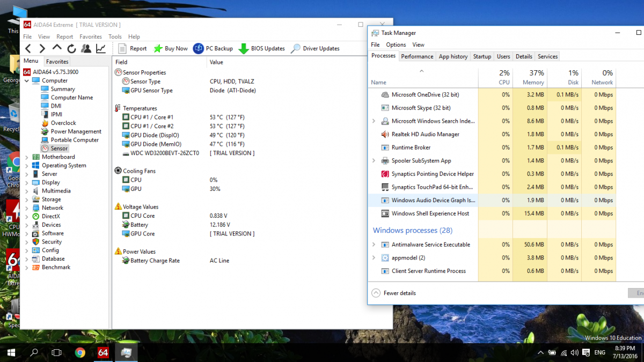Open the Details tab in Task Manager
Screen dimensions: 644x362
tap(524, 56)
